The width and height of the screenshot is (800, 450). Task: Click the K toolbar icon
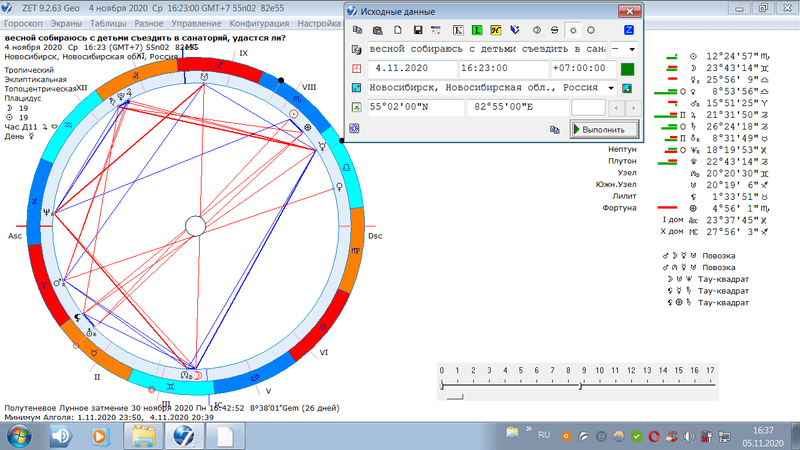[x=458, y=30]
